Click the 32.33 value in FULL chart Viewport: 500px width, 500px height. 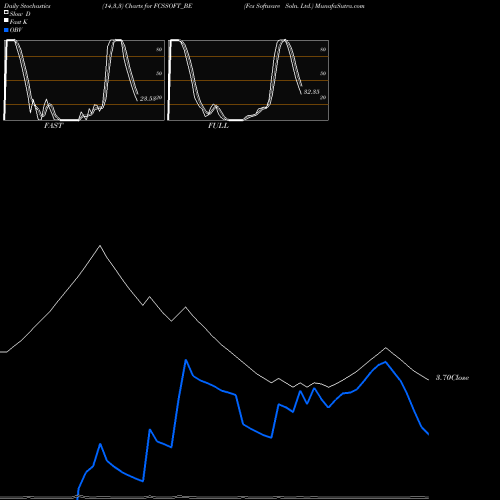point(312,92)
